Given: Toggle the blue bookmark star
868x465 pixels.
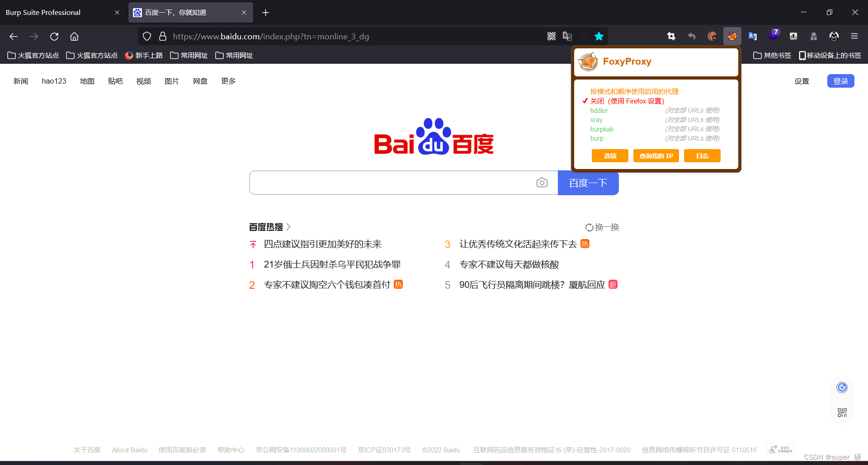Looking at the screenshot, I should [599, 37].
